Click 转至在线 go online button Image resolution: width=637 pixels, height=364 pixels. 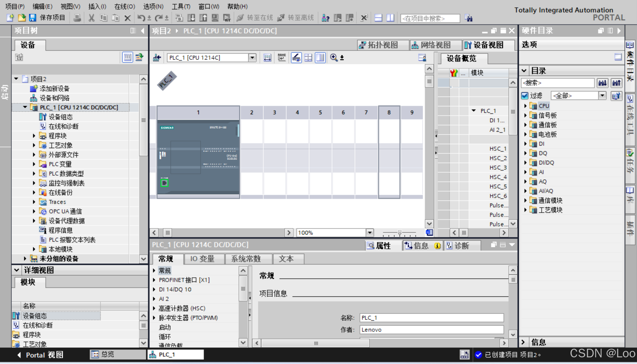click(255, 18)
